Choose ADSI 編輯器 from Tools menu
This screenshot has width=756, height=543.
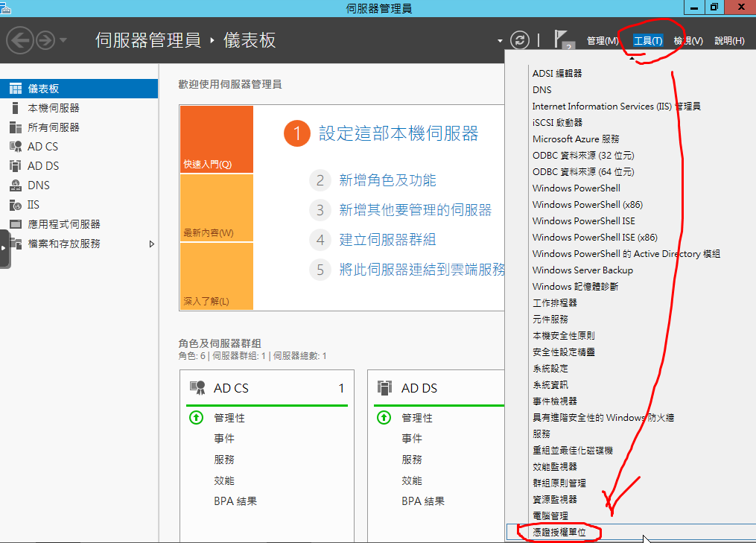click(557, 73)
